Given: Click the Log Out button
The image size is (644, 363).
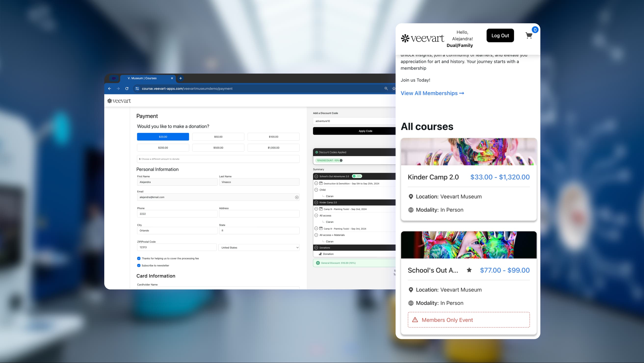Looking at the screenshot, I should coord(500,35).
